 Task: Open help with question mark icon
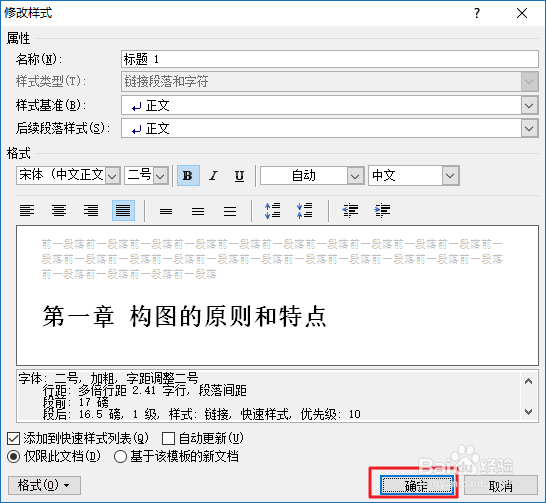pos(477,13)
